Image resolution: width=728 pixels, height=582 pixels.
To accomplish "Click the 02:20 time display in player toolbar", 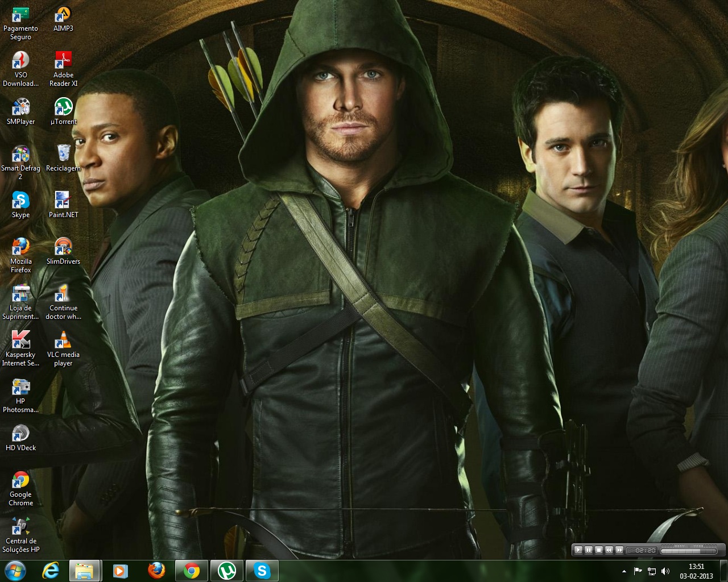I will pyautogui.click(x=642, y=550).
